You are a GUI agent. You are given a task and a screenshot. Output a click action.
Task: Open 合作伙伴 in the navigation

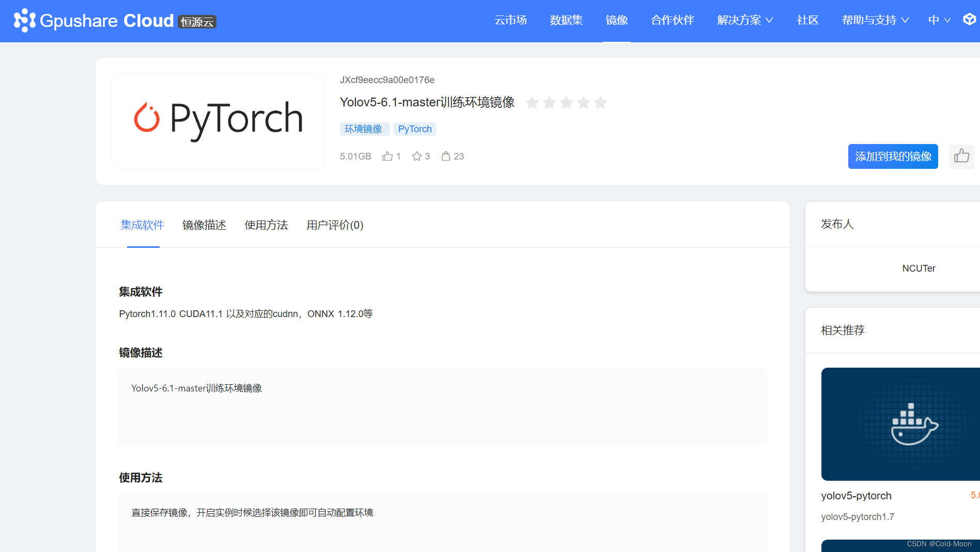pyautogui.click(x=673, y=20)
